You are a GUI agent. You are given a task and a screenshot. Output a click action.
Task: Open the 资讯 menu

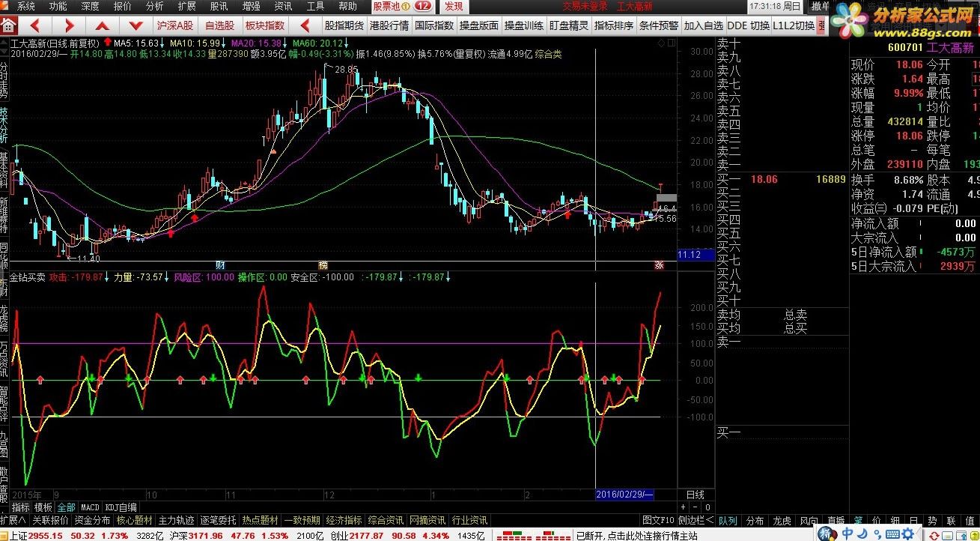[283, 6]
